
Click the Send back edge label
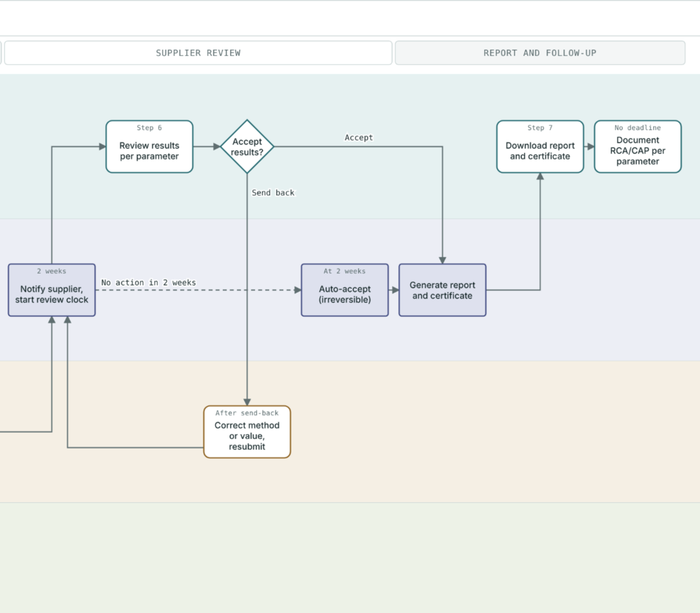(273, 193)
